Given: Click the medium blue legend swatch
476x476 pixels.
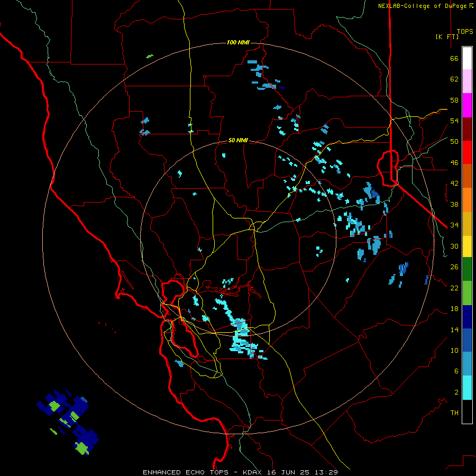Looking at the screenshot, I should pyautogui.click(x=467, y=340).
